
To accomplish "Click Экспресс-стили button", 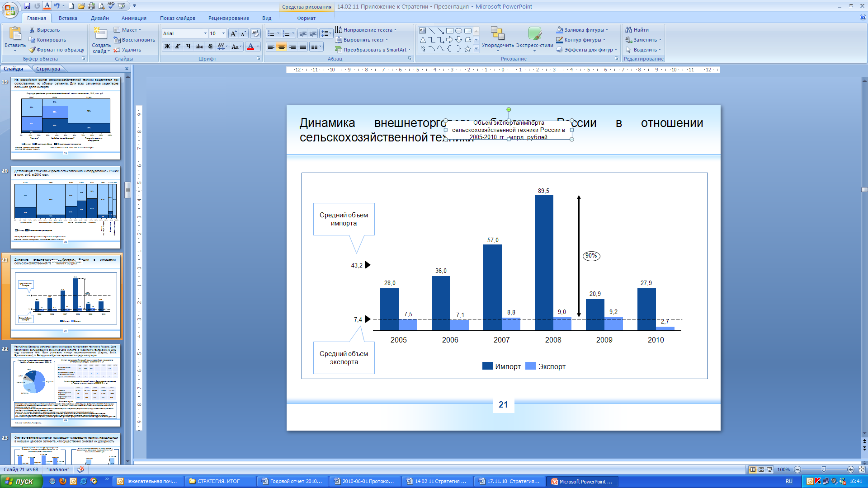I will 535,39.
